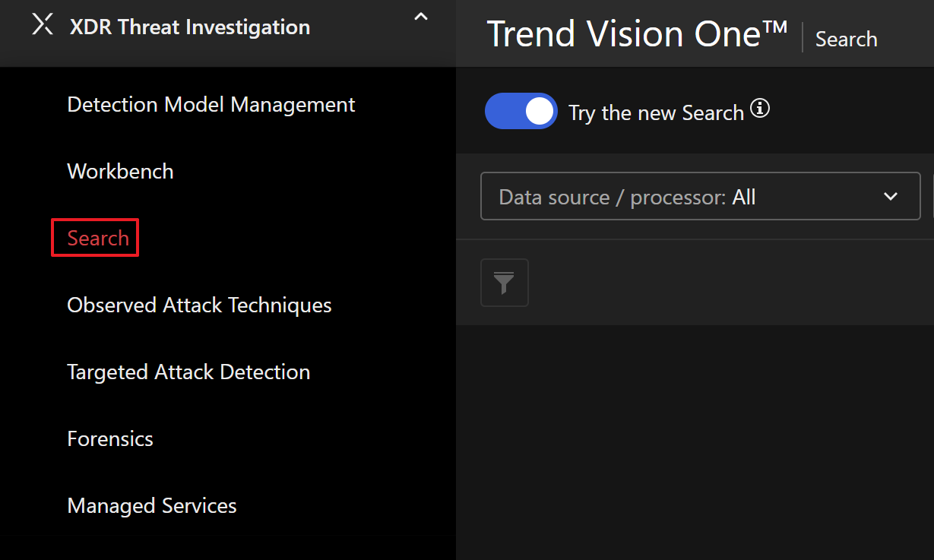934x560 pixels.
Task: Click the funnel filter icon
Action: [504, 283]
